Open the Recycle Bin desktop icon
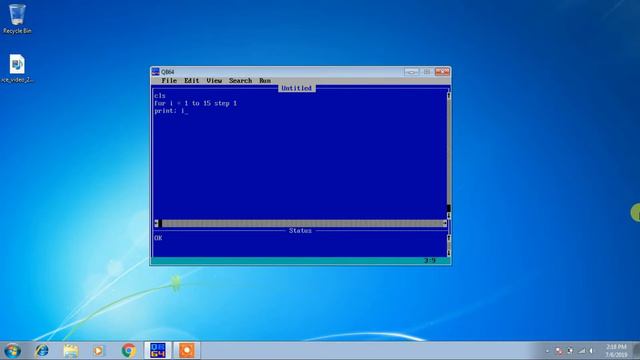The height and width of the screenshot is (360, 640). pyautogui.click(x=17, y=19)
